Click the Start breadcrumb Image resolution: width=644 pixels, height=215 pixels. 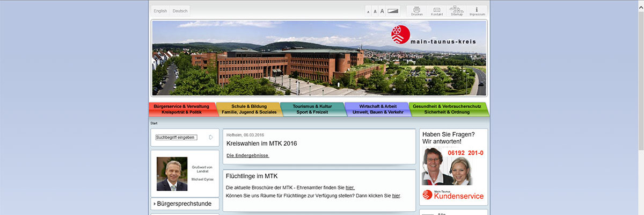(154, 124)
